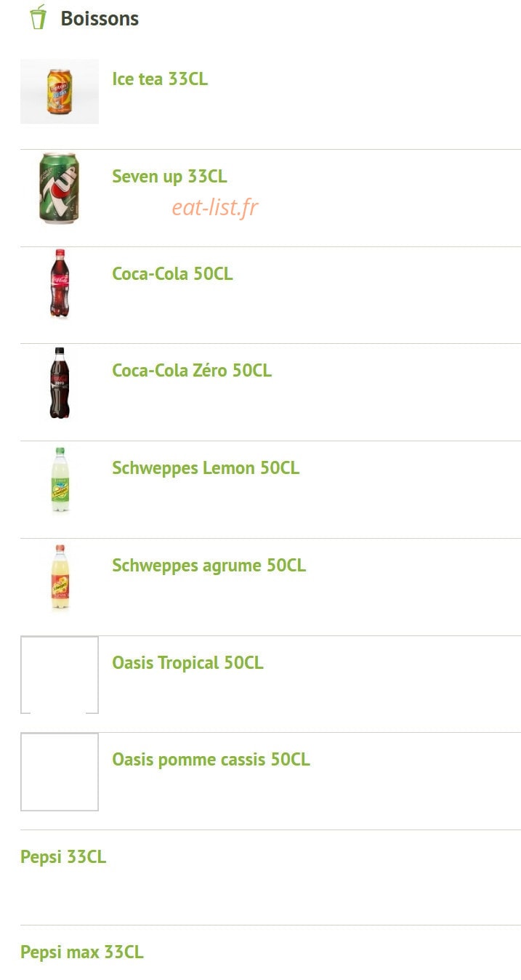
Task: Select Schweppes Lemon 50CL
Action: pos(206,468)
